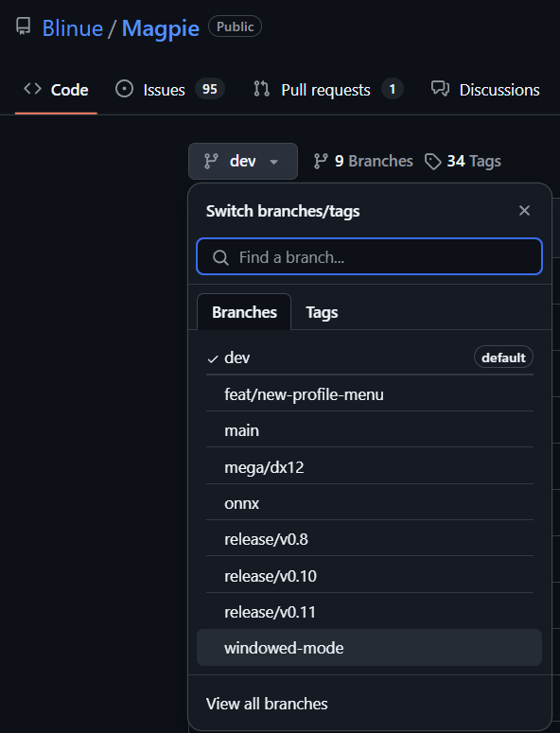Click the Pull requests merge icon
This screenshot has width=560, height=733.
tap(261, 88)
